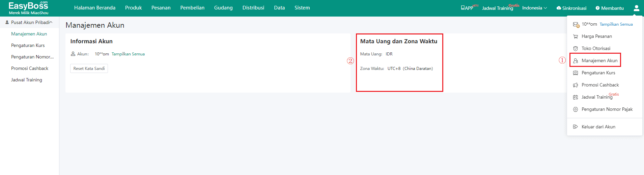Screen dimensions: 644x175
Task: Click the Membantu help icon
Action: (597, 8)
